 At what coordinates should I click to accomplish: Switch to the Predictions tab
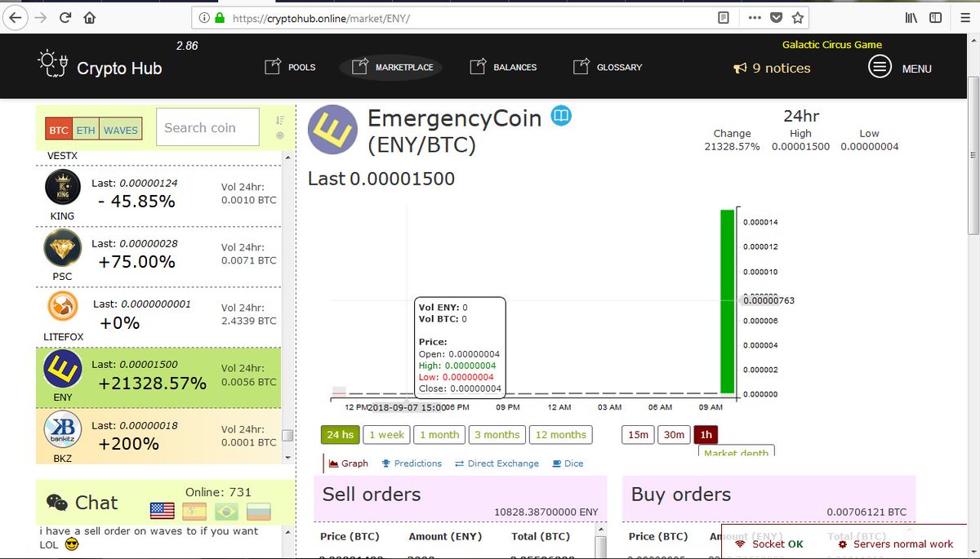[411, 464]
